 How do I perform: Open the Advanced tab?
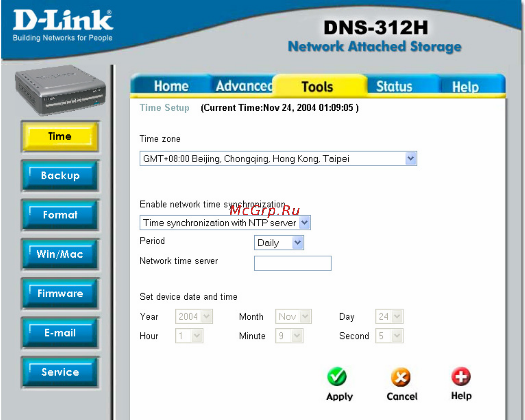click(x=244, y=86)
